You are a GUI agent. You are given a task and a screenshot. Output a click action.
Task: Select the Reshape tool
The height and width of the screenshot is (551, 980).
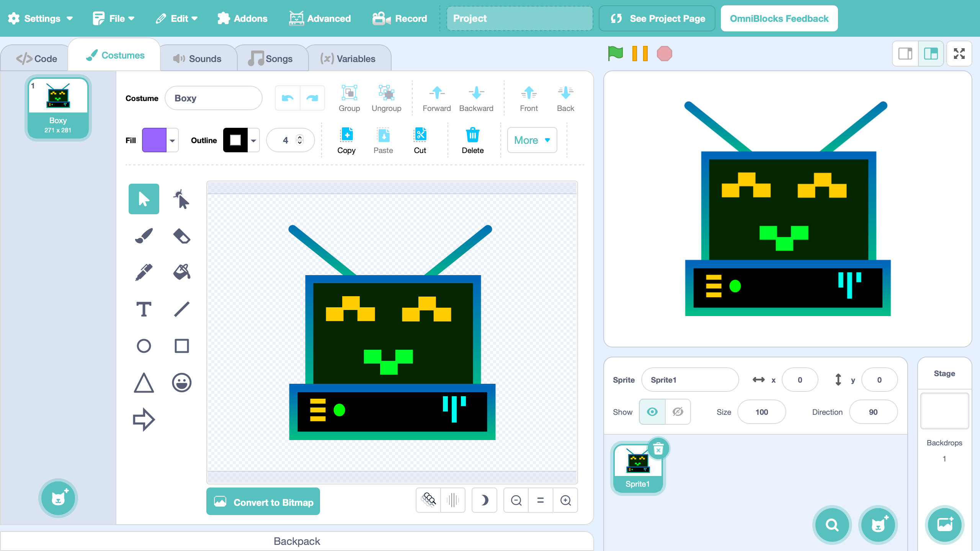(181, 199)
